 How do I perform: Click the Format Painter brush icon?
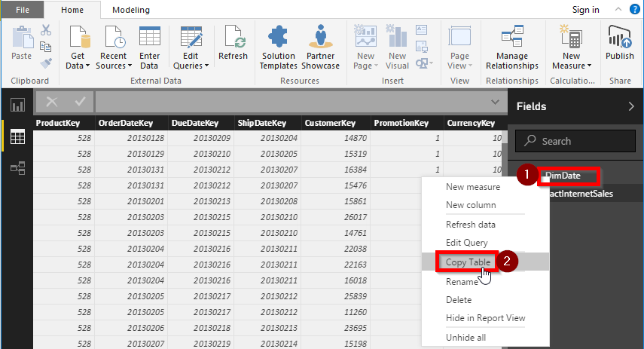coord(46,63)
